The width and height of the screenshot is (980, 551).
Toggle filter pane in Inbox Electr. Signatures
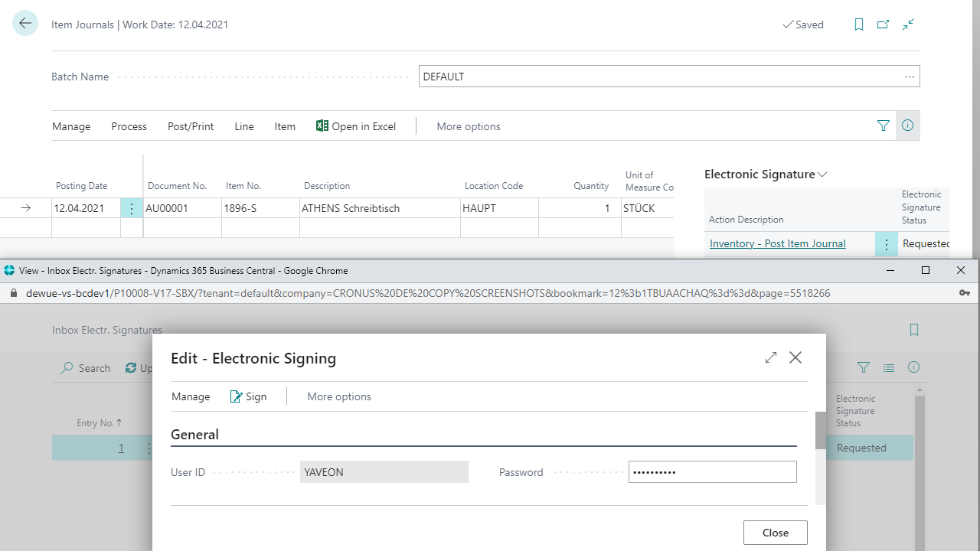click(x=864, y=367)
